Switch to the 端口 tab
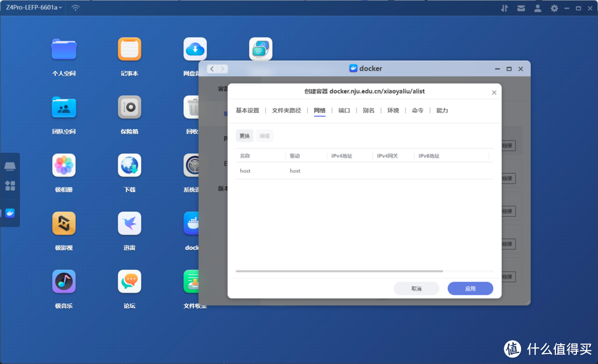The height and width of the screenshot is (364, 598). [x=344, y=111]
